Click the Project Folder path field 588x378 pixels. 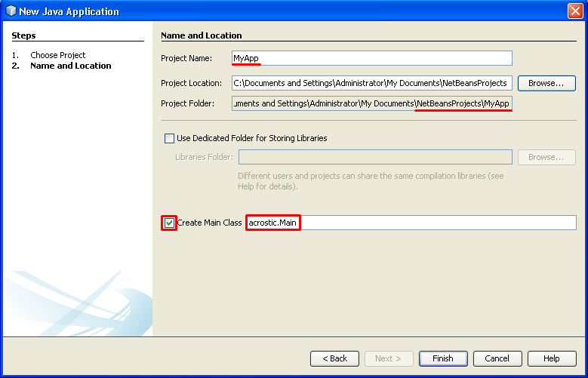(371, 103)
